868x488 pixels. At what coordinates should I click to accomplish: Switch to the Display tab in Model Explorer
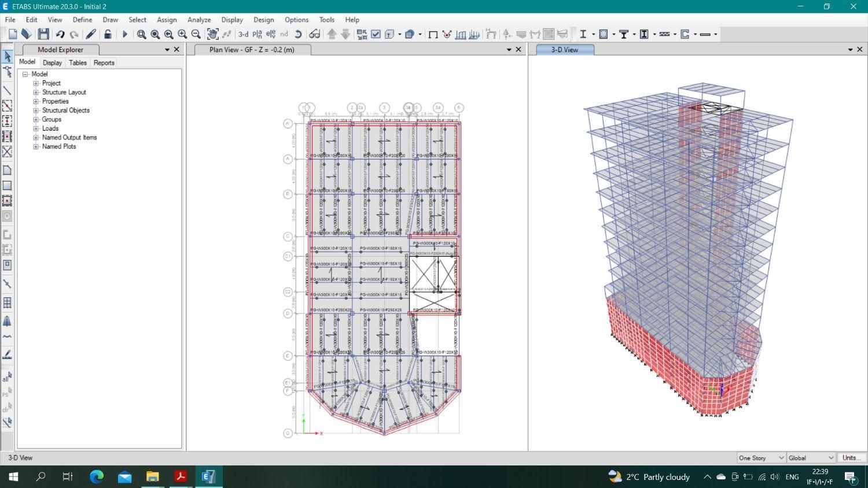pyautogui.click(x=52, y=62)
